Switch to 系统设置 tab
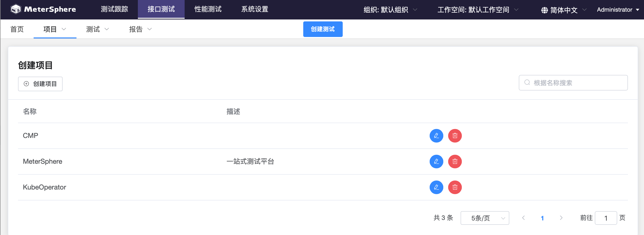The image size is (644, 235). point(255,9)
